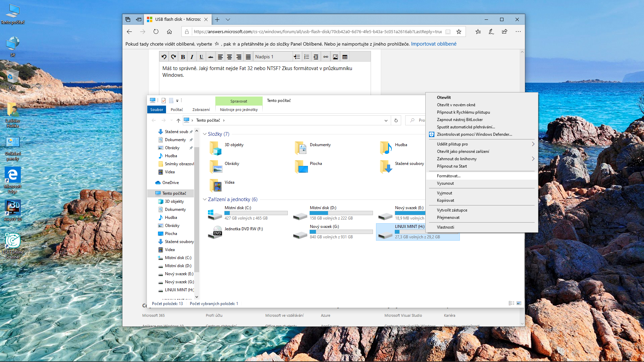
Task: Click the browser address bar URL field
Action: [317, 32]
